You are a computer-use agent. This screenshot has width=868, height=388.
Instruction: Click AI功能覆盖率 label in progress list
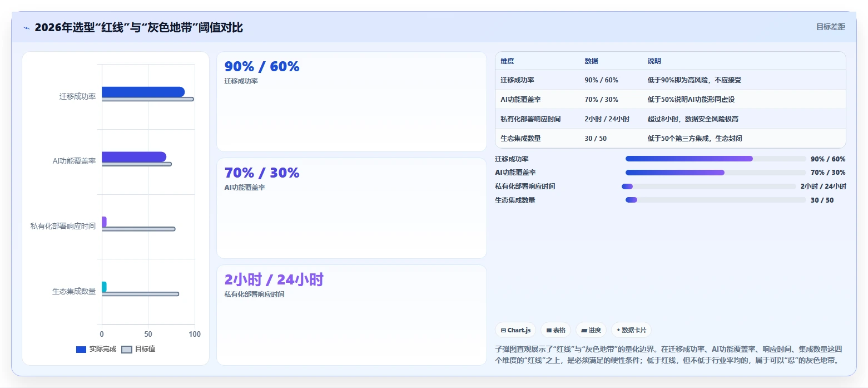pyautogui.click(x=515, y=173)
